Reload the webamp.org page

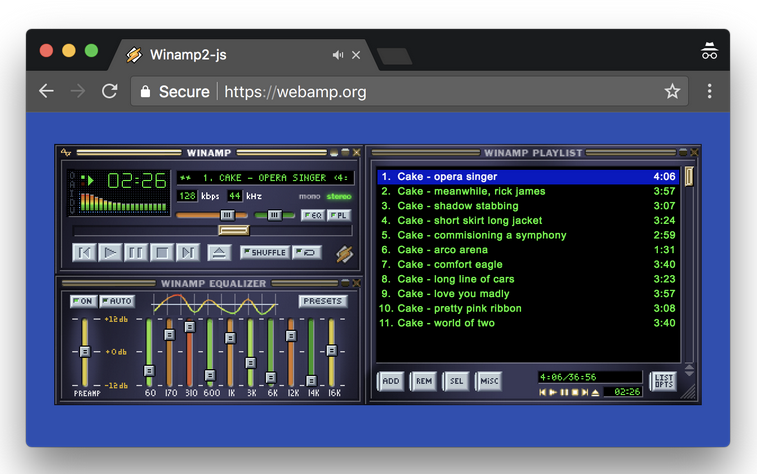pyautogui.click(x=110, y=91)
